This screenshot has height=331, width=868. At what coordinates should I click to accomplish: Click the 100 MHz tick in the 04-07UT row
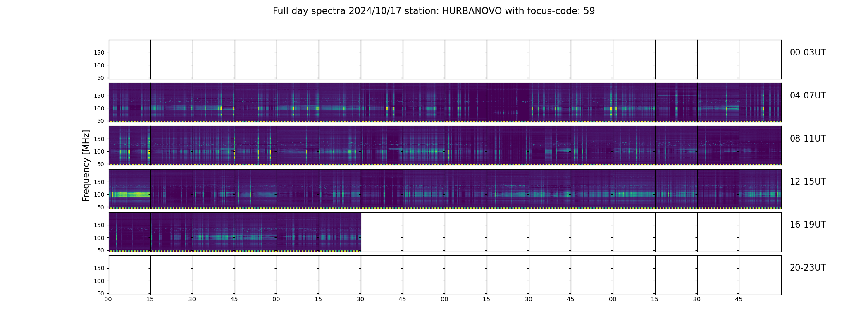coord(99,108)
